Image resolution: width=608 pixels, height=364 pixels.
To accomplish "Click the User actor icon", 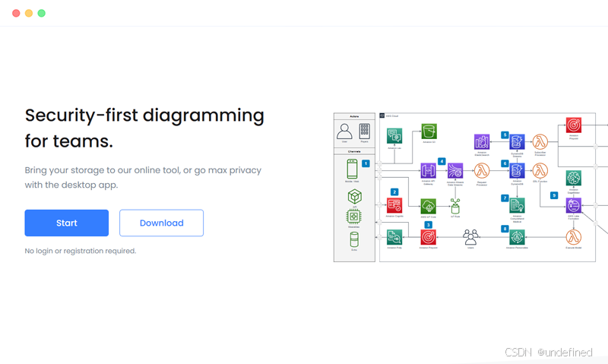I will (x=344, y=131).
